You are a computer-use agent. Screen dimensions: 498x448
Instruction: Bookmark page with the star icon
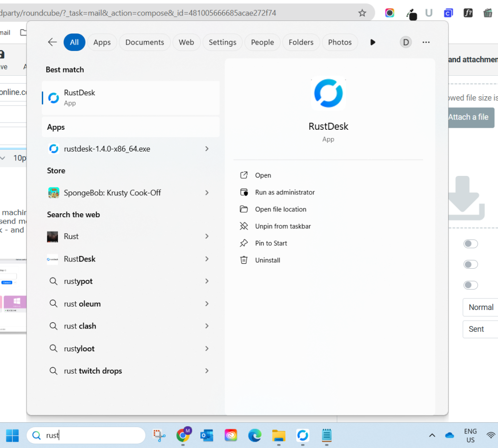(362, 13)
